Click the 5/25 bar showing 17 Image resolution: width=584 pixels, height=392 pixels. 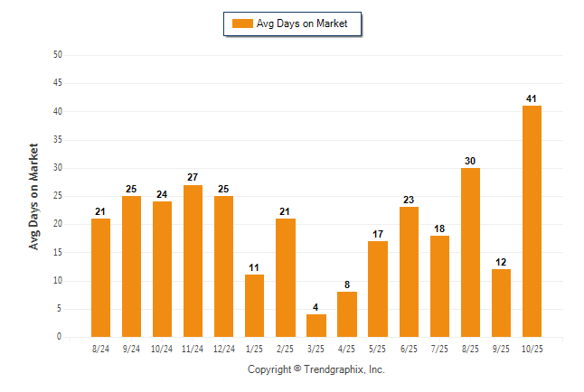[x=378, y=288]
